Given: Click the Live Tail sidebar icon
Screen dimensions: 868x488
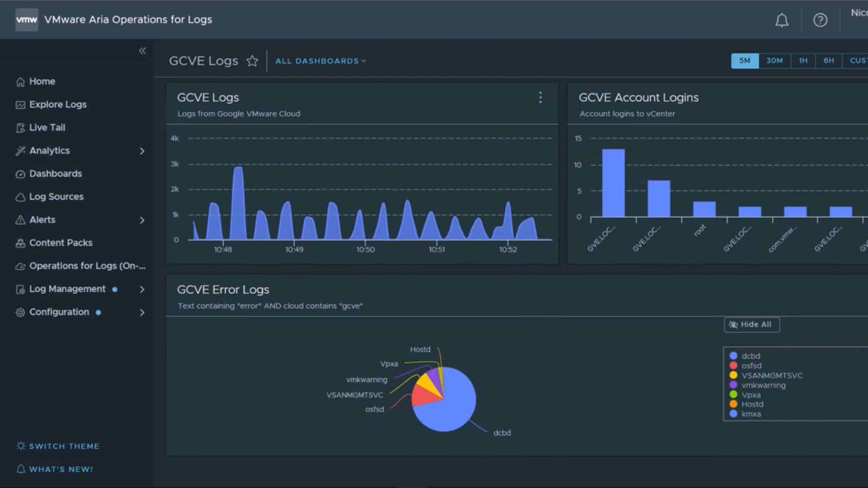Looking at the screenshot, I should pos(20,128).
